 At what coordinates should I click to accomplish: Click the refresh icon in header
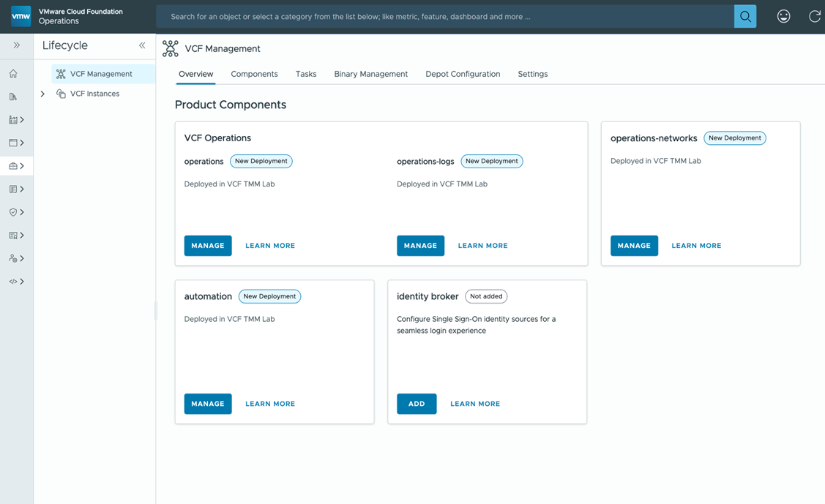(x=815, y=16)
